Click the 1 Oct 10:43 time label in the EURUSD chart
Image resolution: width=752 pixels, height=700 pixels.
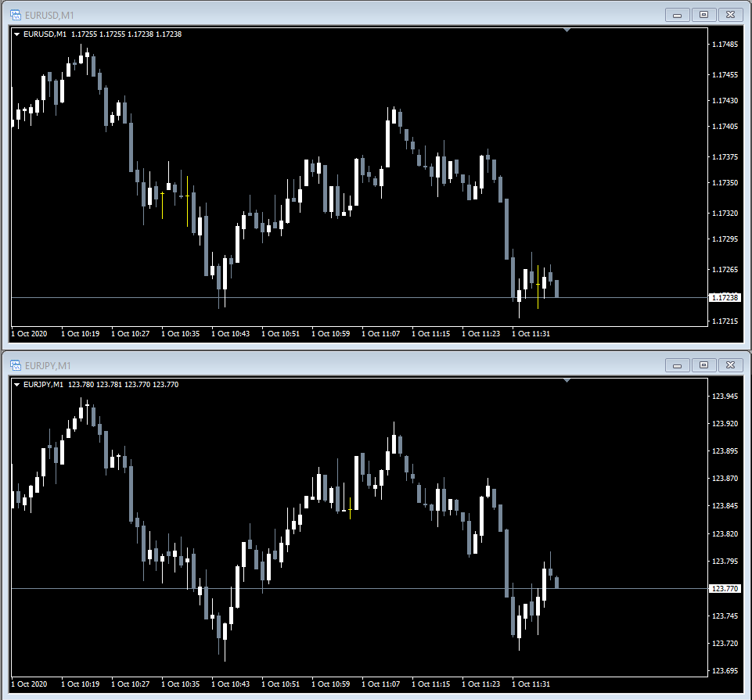(x=231, y=334)
